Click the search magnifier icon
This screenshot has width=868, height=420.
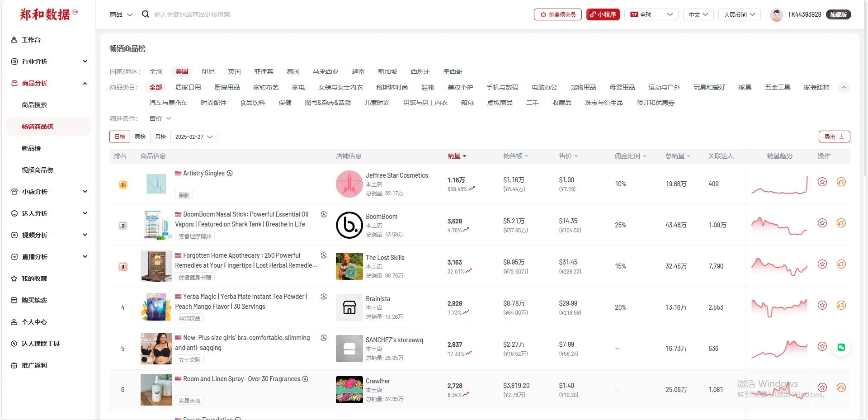pos(145,14)
